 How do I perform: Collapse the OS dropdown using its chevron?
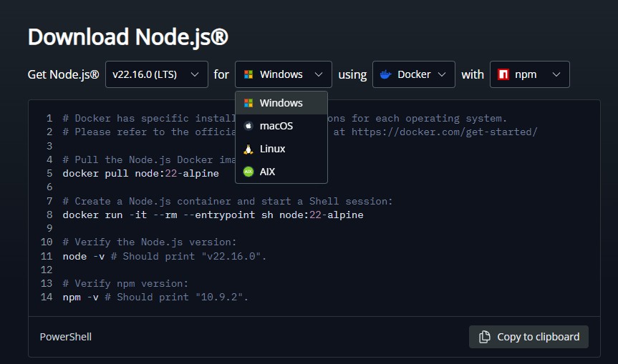(318, 74)
